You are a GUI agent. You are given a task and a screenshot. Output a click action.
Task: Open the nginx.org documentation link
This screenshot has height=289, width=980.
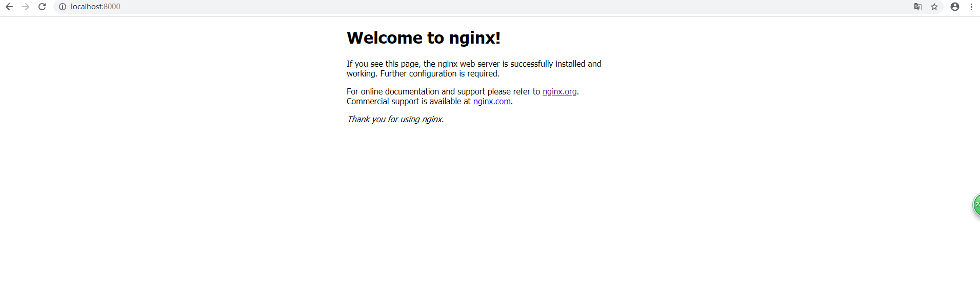click(x=559, y=91)
